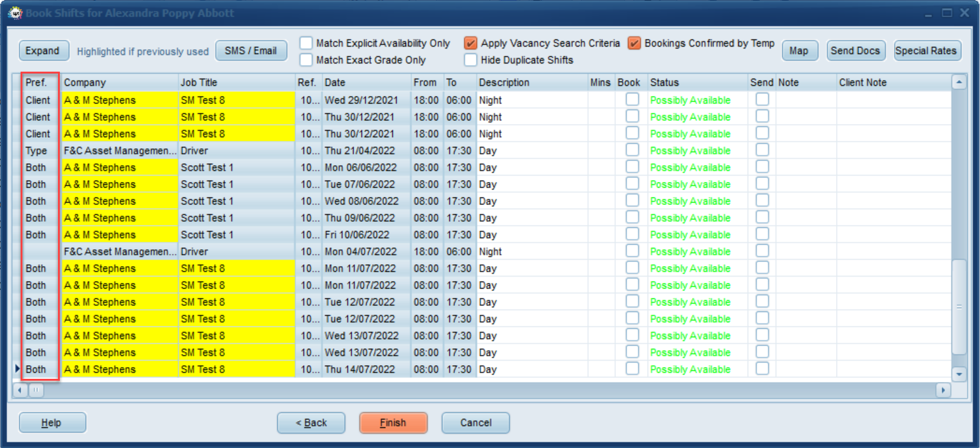Click the Job Title column header
Image resolution: width=980 pixels, height=448 pixels.
click(x=237, y=82)
